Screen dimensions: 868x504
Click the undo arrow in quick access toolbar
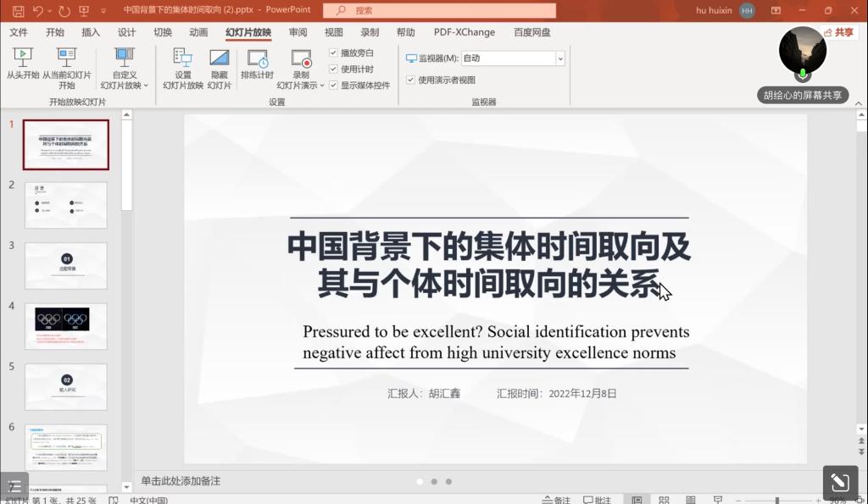point(38,10)
